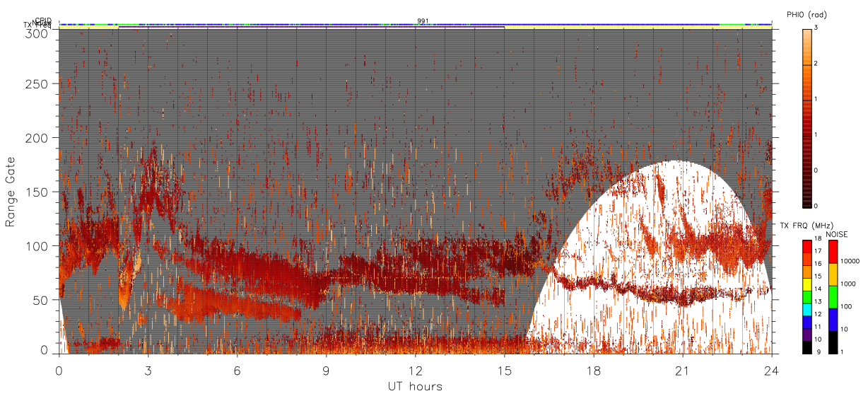Screen dimensions: 868x401
Task: Click the green segment of NOISE legend
Action: 833,296
